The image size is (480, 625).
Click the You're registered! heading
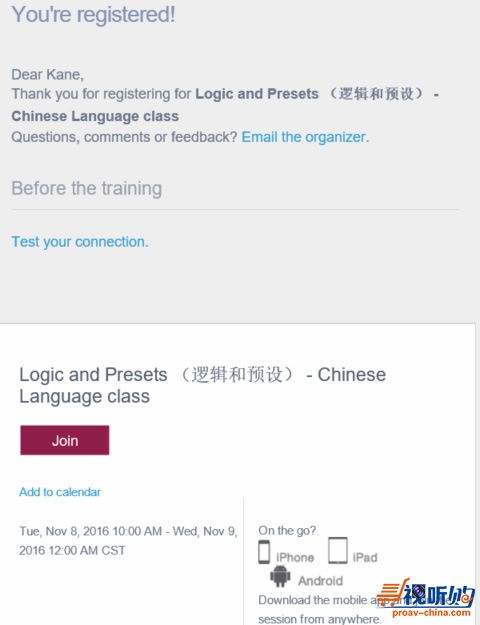tap(93, 14)
